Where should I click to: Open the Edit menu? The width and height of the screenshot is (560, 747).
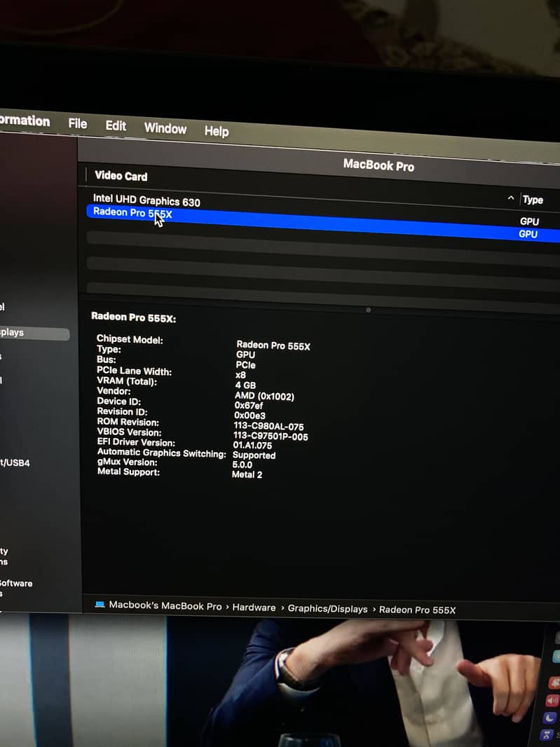(x=116, y=125)
